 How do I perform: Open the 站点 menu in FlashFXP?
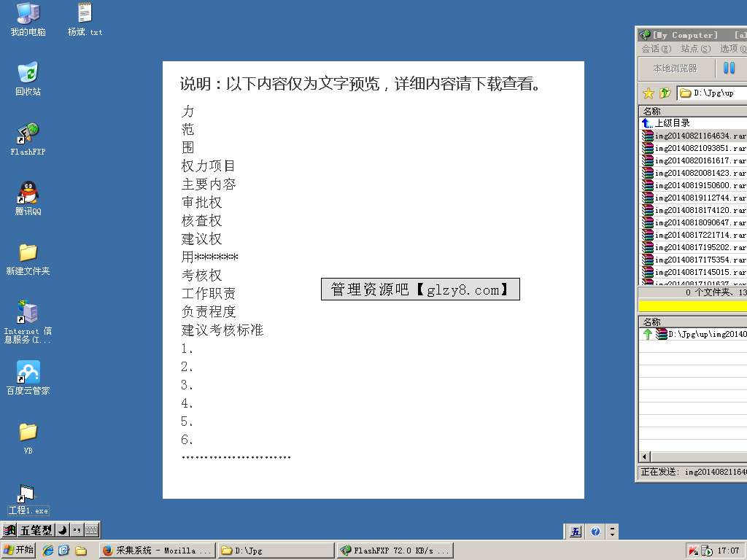pos(695,49)
